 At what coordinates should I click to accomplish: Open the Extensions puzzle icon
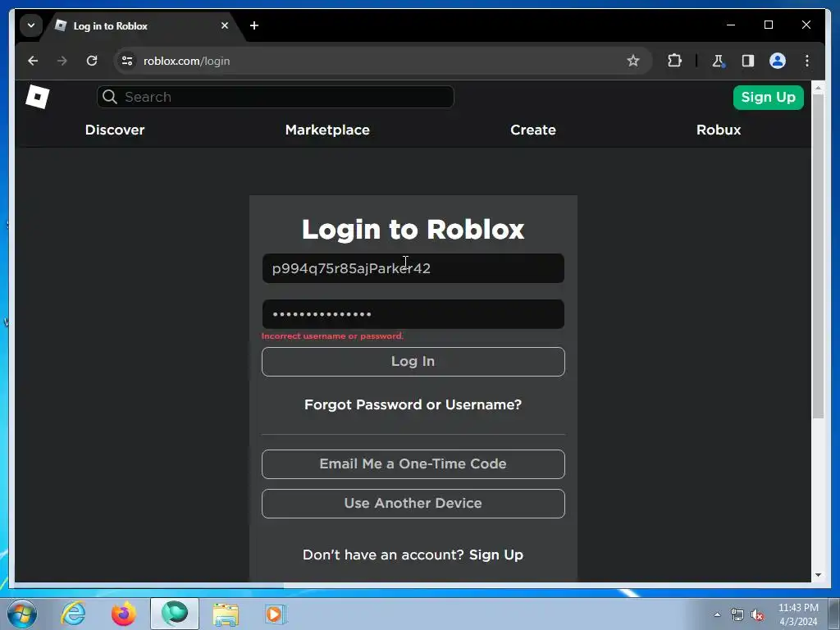pos(674,61)
